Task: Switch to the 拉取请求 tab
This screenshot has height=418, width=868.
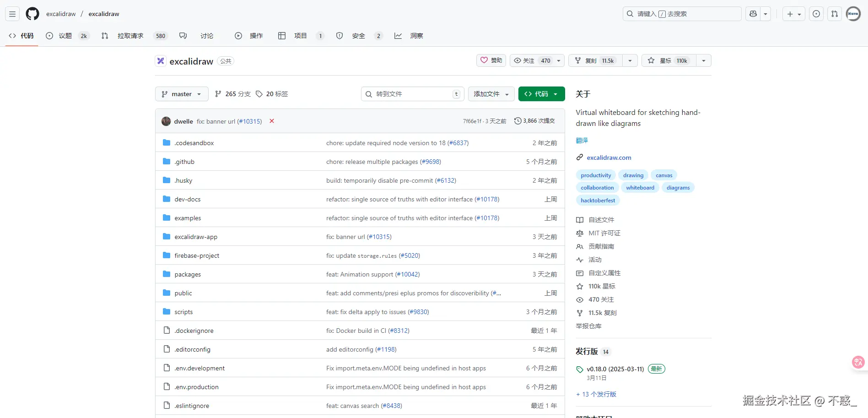Action: pyautogui.click(x=130, y=36)
